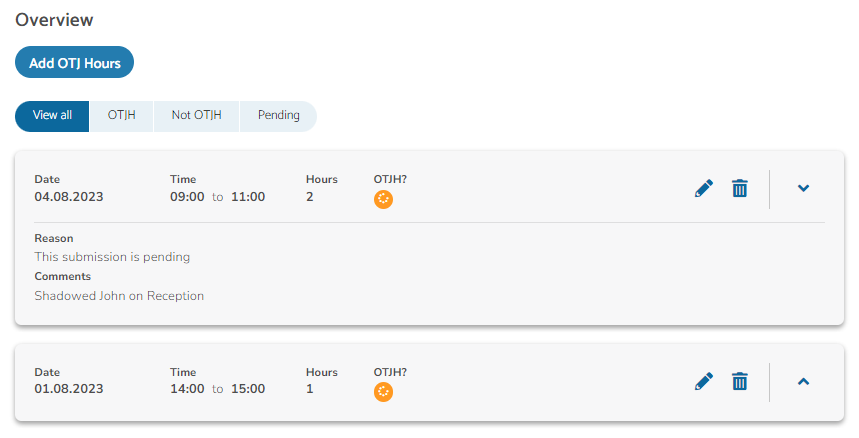Select the View all filter tab
Viewport: 859px width, 438px height.
52,116
